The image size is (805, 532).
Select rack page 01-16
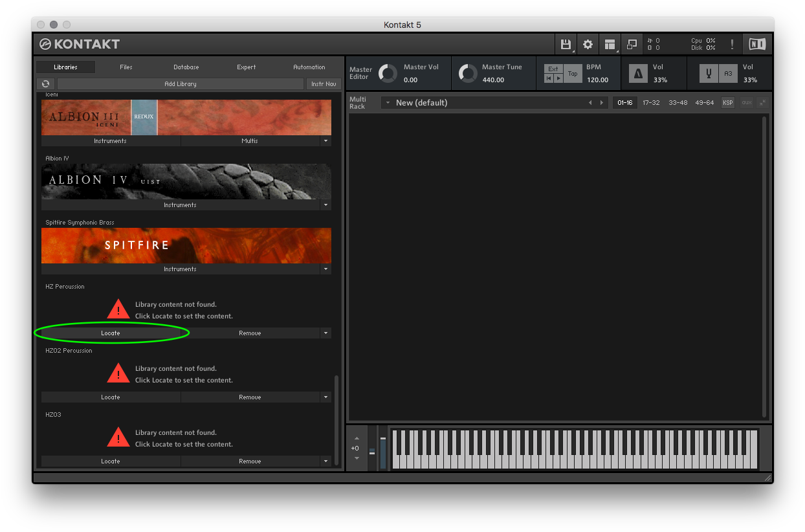point(625,103)
